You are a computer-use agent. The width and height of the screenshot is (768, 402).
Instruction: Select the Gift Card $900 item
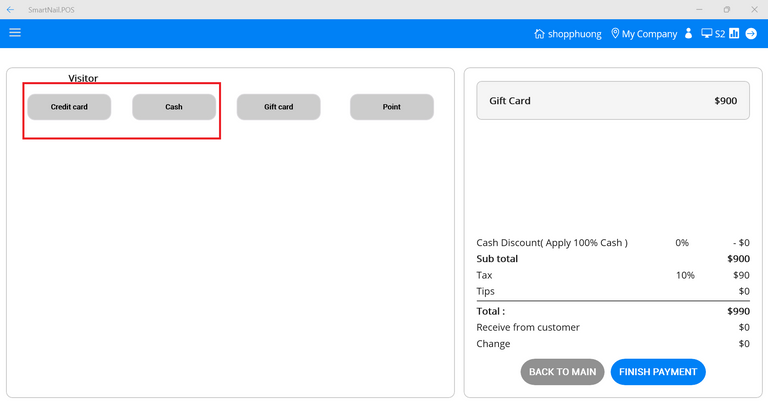coord(612,101)
